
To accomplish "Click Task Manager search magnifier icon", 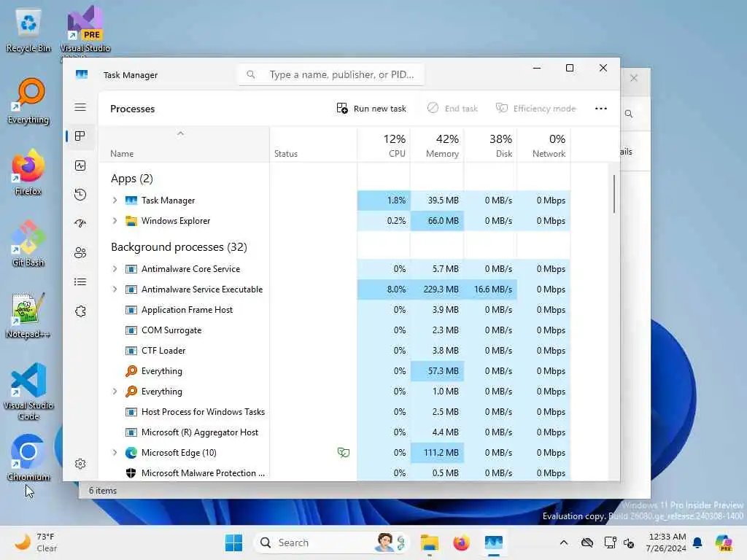I will pyautogui.click(x=251, y=74).
